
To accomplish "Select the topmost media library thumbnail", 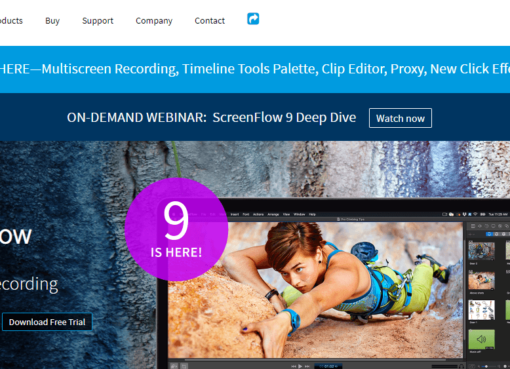I will tap(481, 250).
